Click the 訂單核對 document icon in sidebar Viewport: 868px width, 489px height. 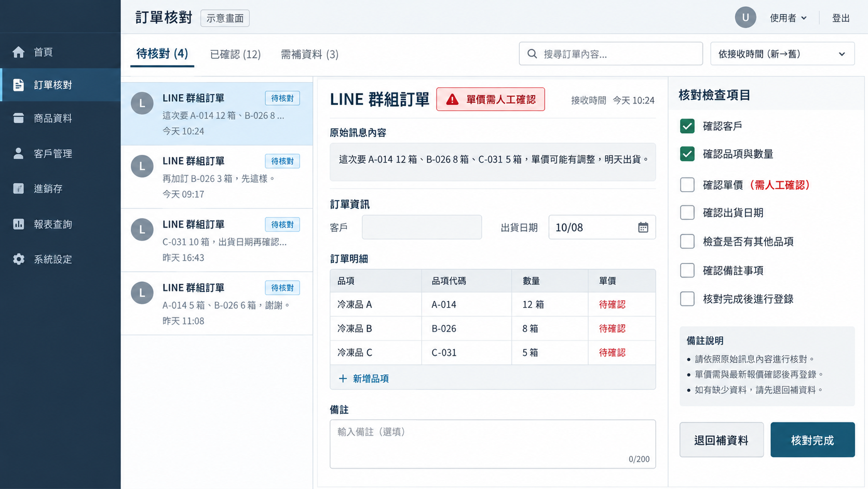click(x=19, y=85)
